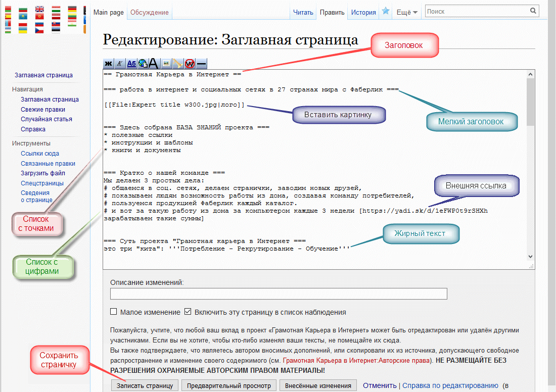Viewport: 556px width, 392px height.
Task: Open top 'Заглавная страница' sidebar link
Action: (x=43, y=75)
